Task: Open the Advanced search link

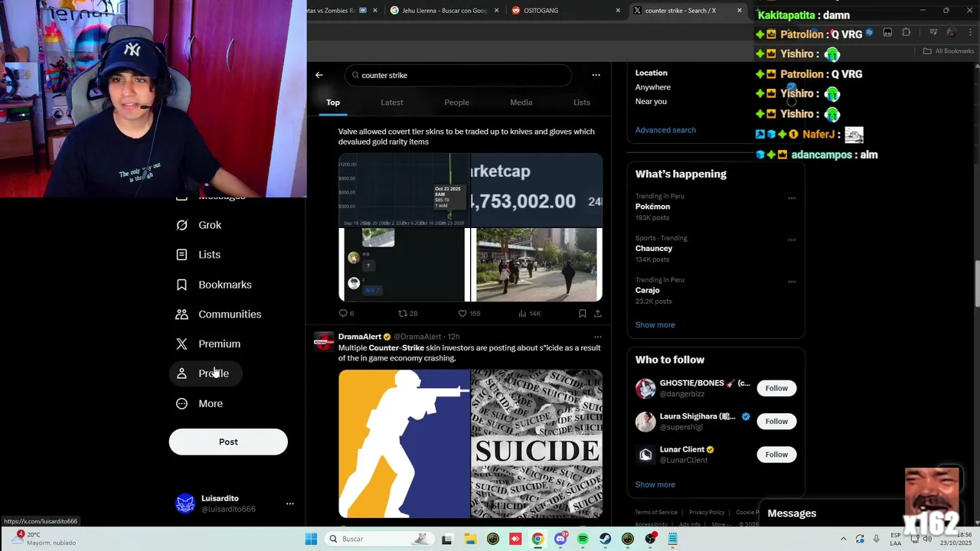Action: (x=665, y=130)
